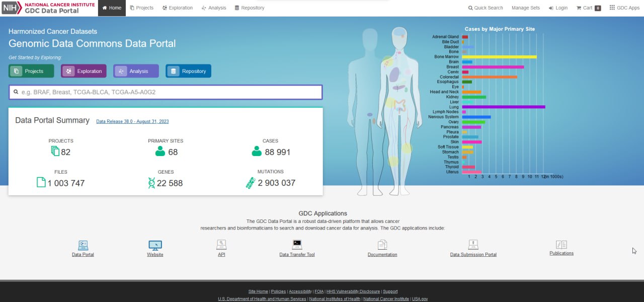Screen dimensions: 644x302
Task: Focus the gene and case search field
Action: coord(166,92)
